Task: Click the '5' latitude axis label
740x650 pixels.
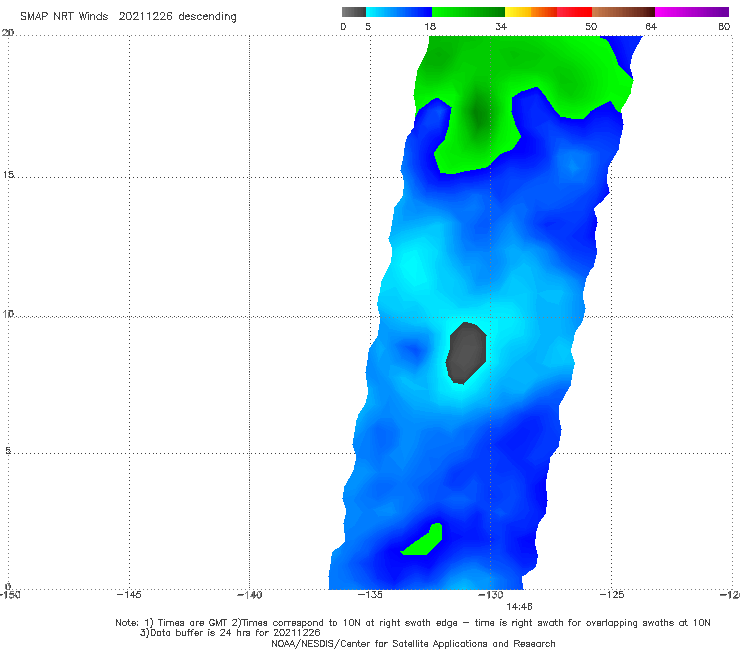Action: click(8, 450)
